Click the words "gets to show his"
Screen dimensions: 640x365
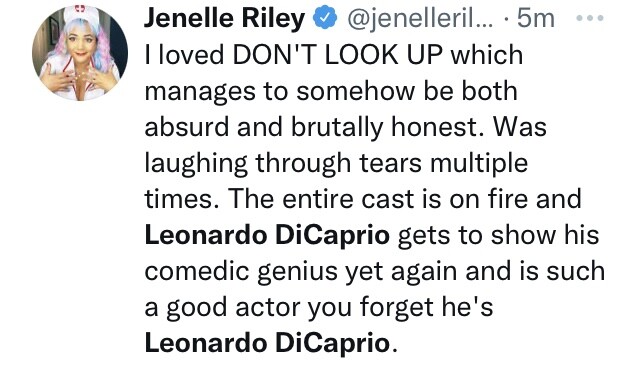(x=498, y=237)
